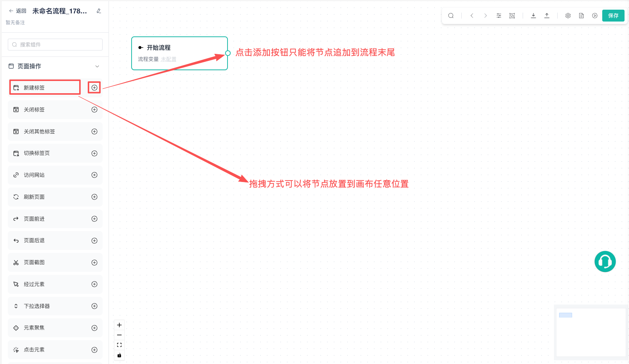
Task: Select the 刷新页面 component row
Action: 55,197
